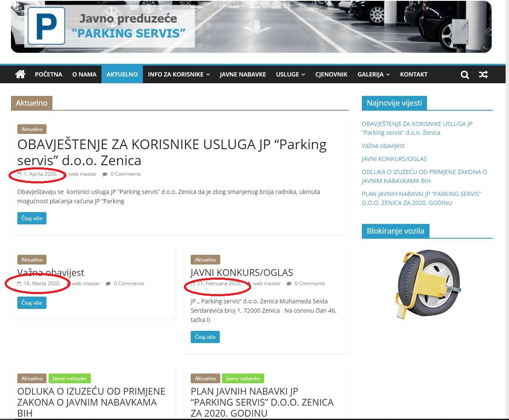509x420 pixels.
Task: Click calendar icon beside 1. Aprila 2020
Action: point(19,174)
